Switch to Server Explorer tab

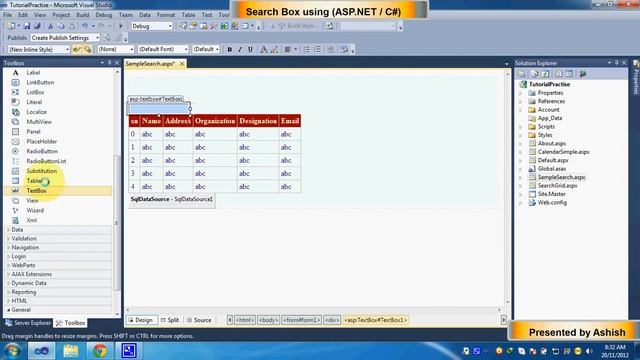click(x=28, y=323)
